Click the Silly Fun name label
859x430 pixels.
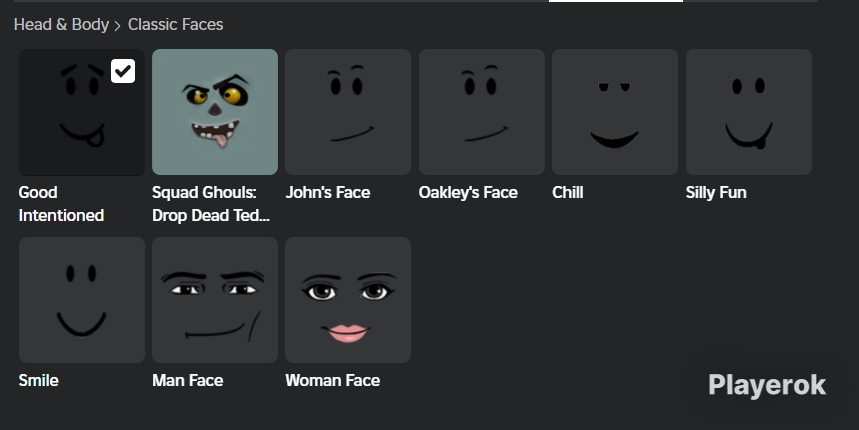(716, 192)
